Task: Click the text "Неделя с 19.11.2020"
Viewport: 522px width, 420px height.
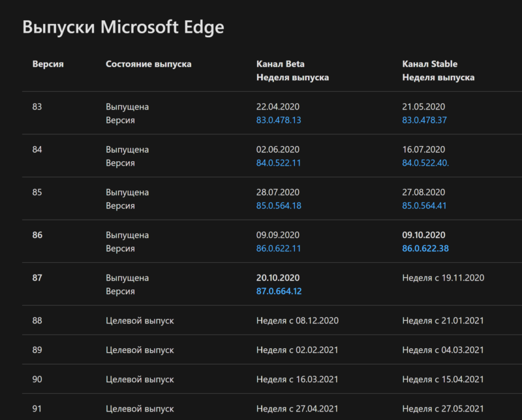Action: (443, 278)
